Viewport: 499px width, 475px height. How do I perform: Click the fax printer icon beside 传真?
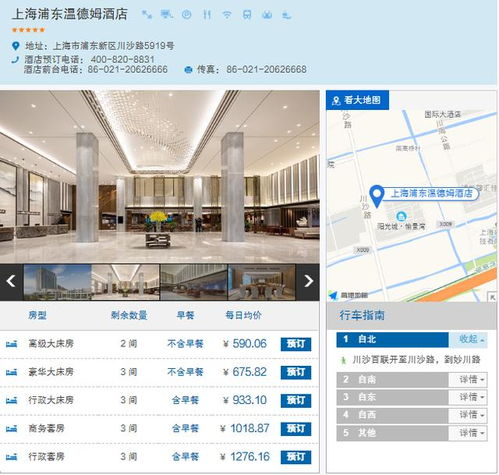point(188,69)
